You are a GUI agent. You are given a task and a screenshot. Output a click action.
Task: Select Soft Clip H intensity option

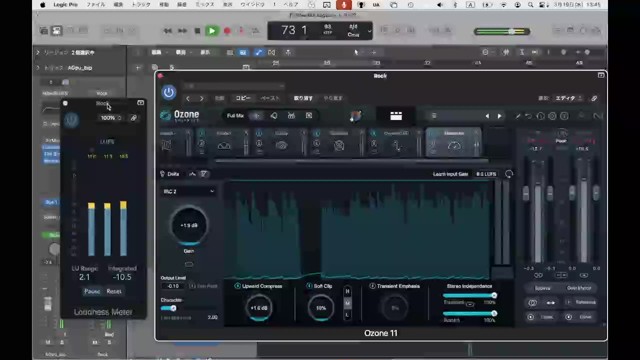point(347,291)
